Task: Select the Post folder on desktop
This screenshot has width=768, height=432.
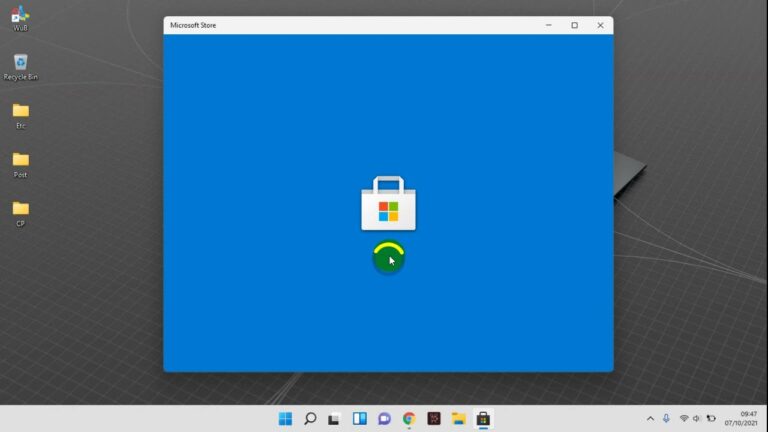Action: coord(20,165)
